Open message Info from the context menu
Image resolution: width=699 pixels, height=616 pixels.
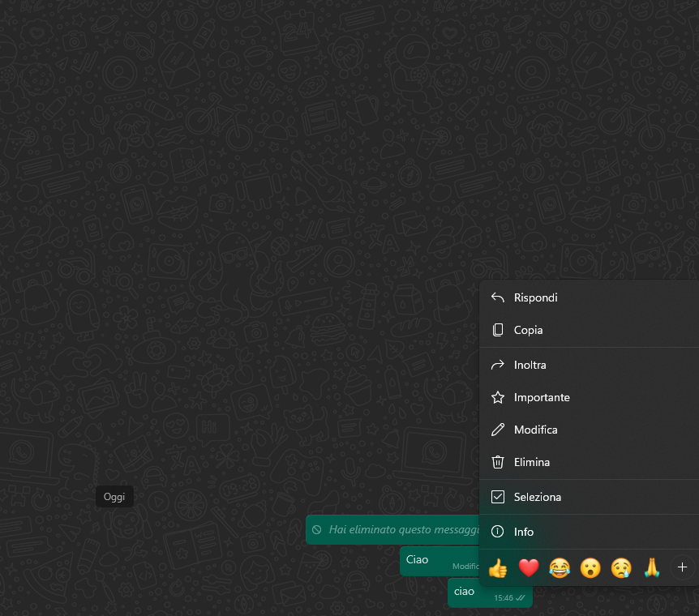pos(524,532)
